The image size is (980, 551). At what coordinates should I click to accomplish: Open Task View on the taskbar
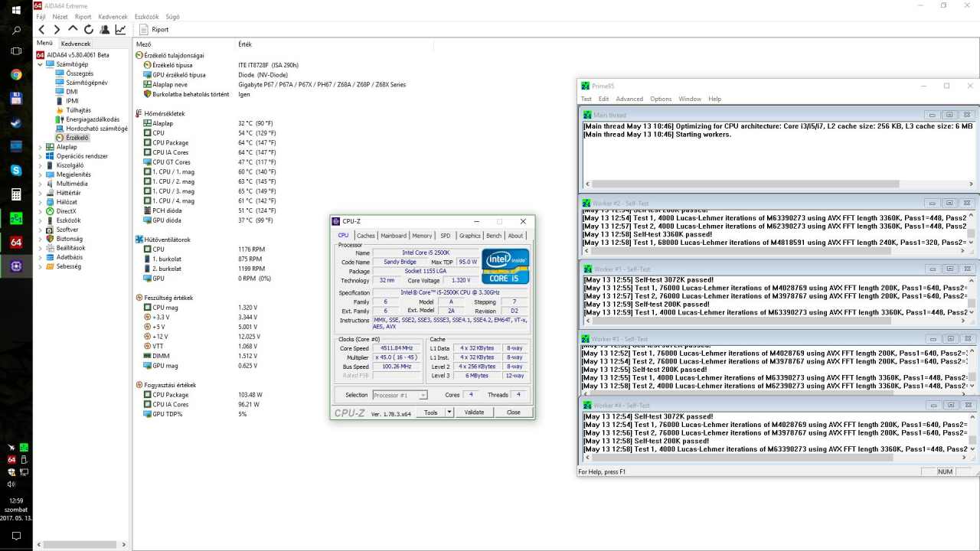coord(16,51)
